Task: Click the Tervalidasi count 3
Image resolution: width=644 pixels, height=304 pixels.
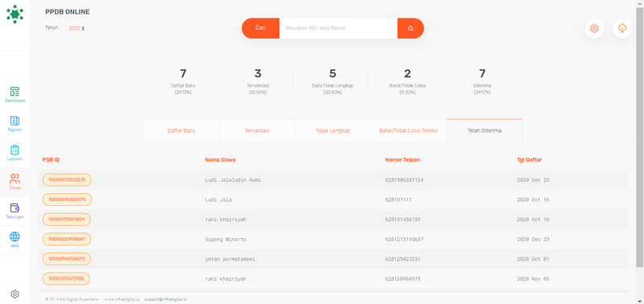Action: tap(258, 74)
